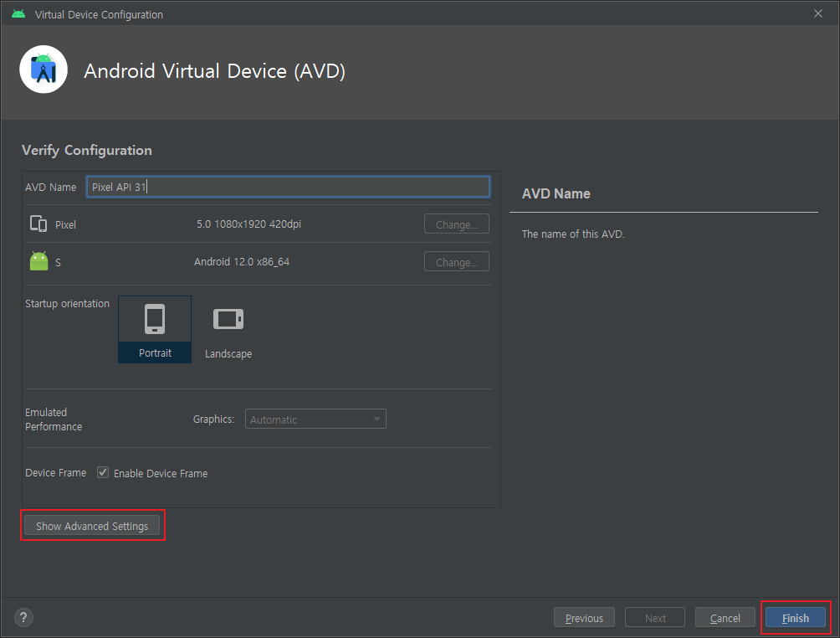Click the 'Emulated Performance' label

pyautogui.click(x=54, y=419)
